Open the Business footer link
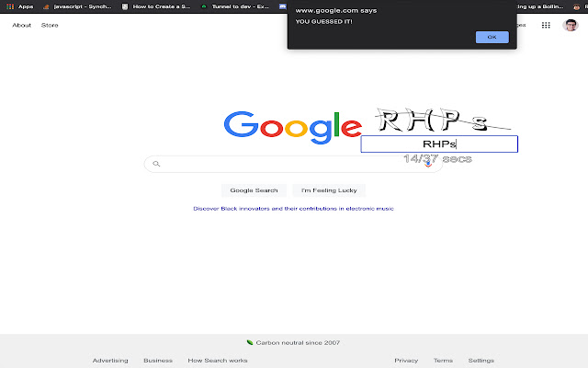Viewport: 588px width, 368px height. [x=158, y=360]
